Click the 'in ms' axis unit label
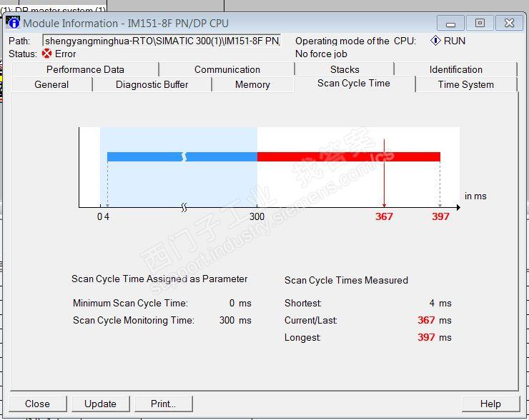The width and height of the screenshot is (529, 420). click(x=475, y=196)
